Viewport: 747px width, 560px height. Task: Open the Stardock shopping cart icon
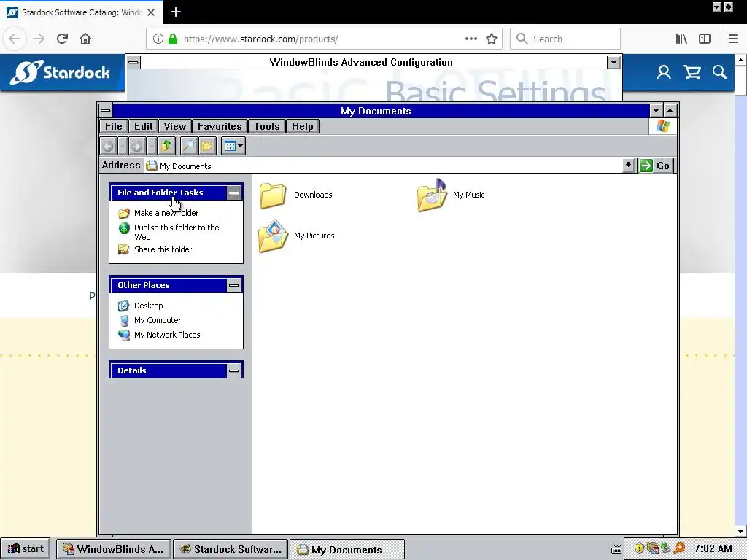[692, 72]
